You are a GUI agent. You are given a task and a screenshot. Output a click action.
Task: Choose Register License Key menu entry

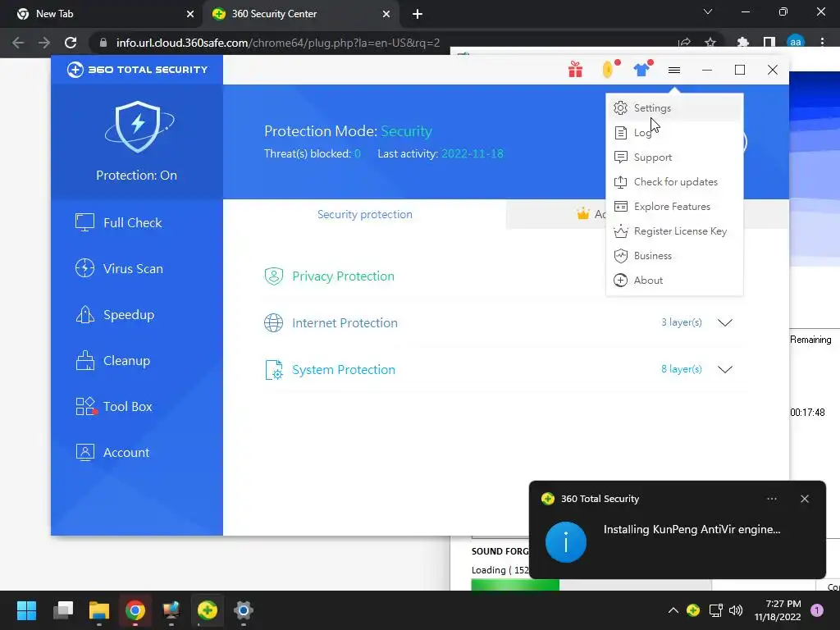tap(674, 231)
